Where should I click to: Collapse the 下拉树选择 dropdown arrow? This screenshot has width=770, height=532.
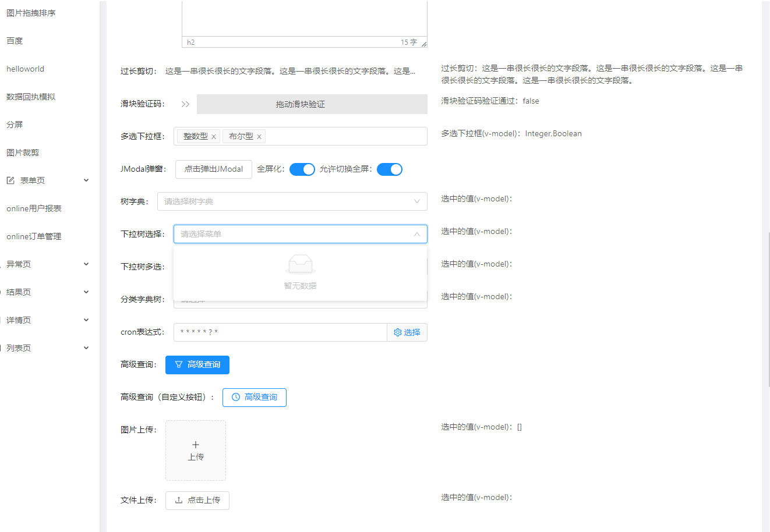coord(417,234)
